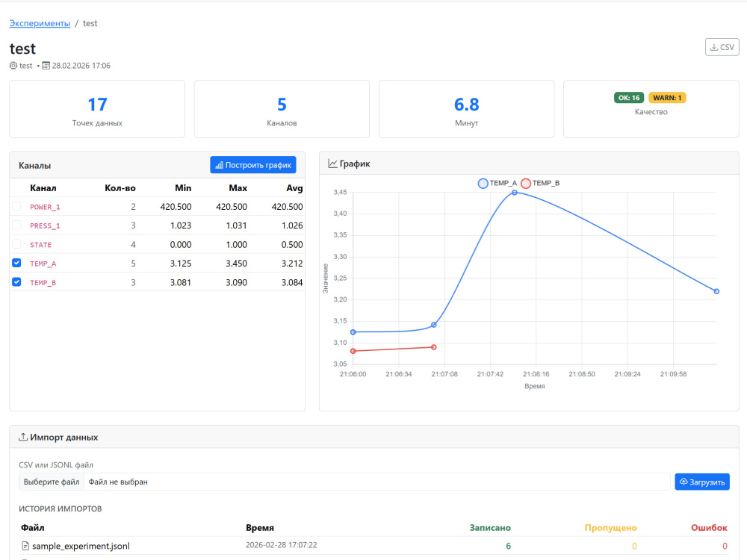Click the calendar icon next to the date
The width and height of the screenshot is (747, 560).
[x=46, y=65]
